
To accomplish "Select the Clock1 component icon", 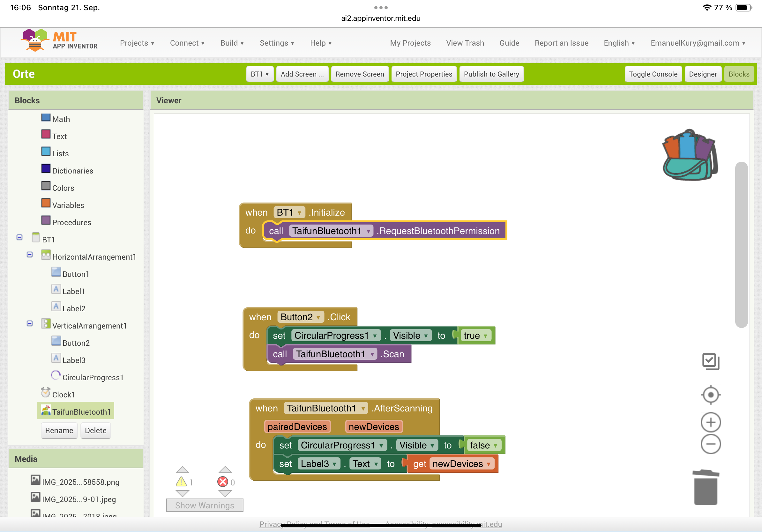I will [x=45, y=393].
